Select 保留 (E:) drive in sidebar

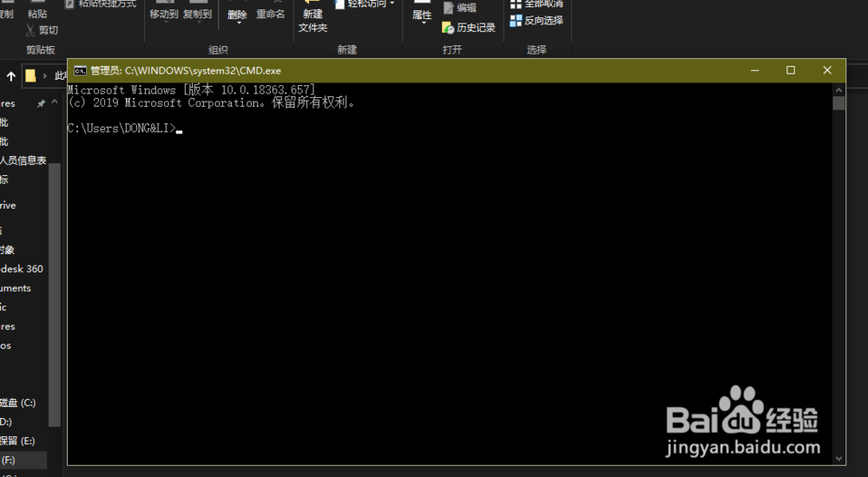[x=17, y=441]
